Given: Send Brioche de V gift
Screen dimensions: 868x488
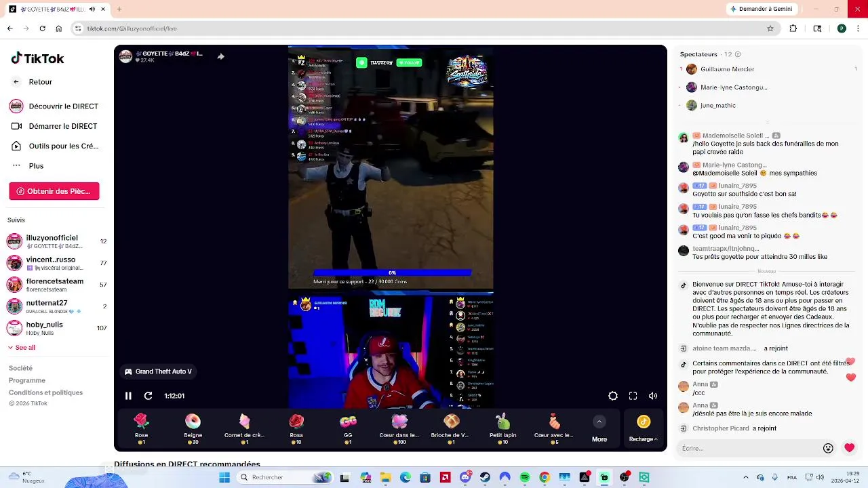Looking at the screenshot, I should tap(451, 429).
